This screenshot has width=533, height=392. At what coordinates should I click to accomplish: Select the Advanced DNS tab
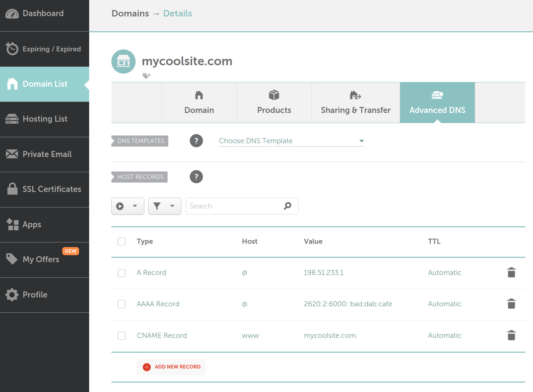pyautogui.click(x=437, y=103)
